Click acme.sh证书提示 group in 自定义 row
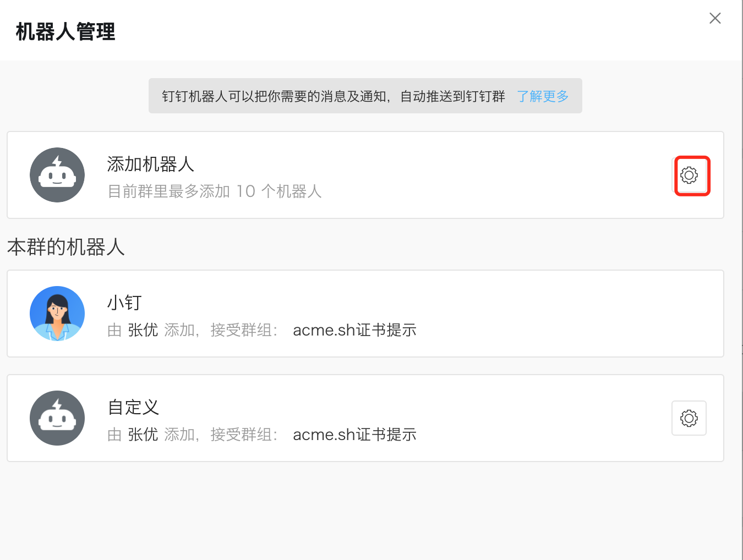Image resolution: width=743 pixels, height=560 pixels. [x=354, y=435]
